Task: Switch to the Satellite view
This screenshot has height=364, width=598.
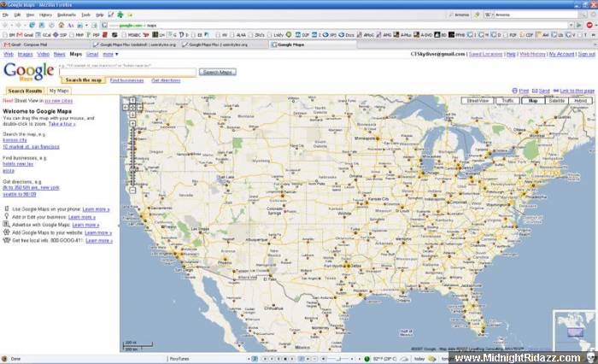Action: (x=557, y=101)
